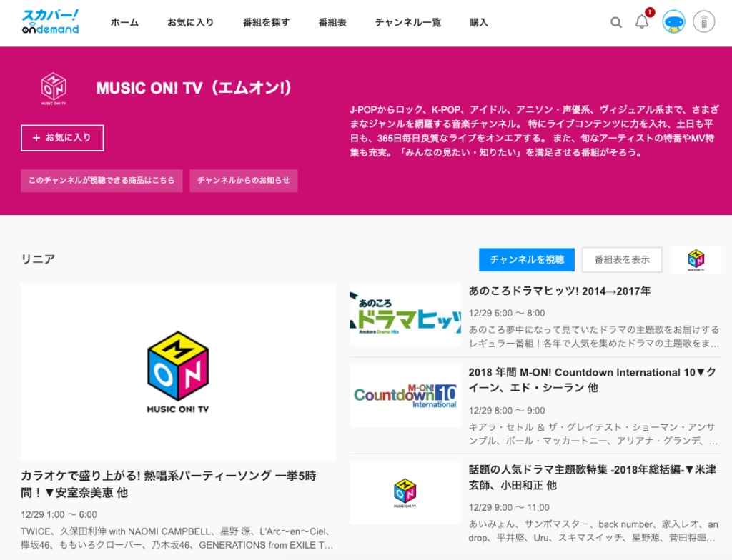Open お気に入り in the top navigation
The width and height of the screenshot is (732, 560).
click(190, 22)
